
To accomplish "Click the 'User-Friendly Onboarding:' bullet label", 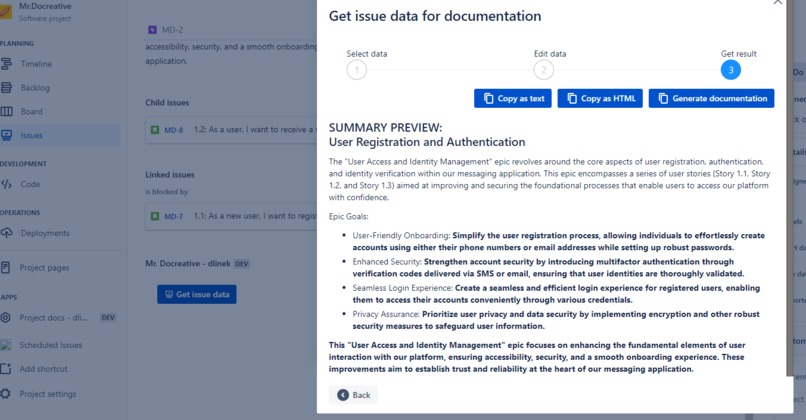I will (401, 235).
